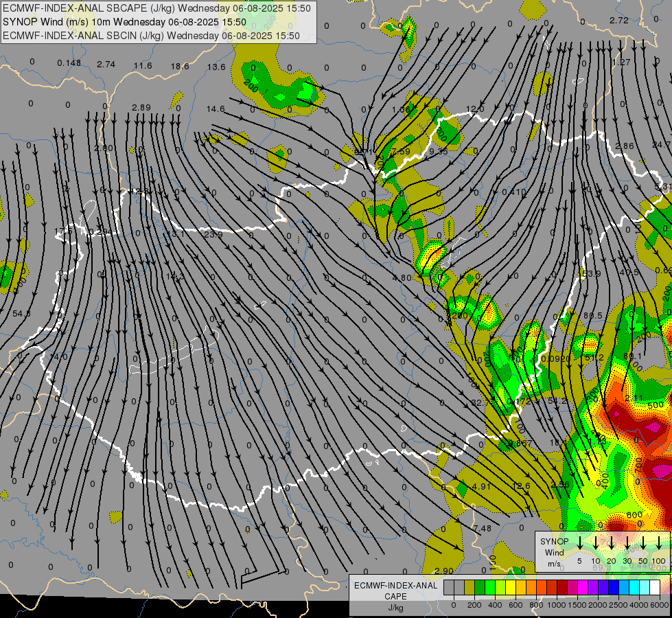
Task: Click the white swatch ending the CAPE scale
Action: click(656, 587)
